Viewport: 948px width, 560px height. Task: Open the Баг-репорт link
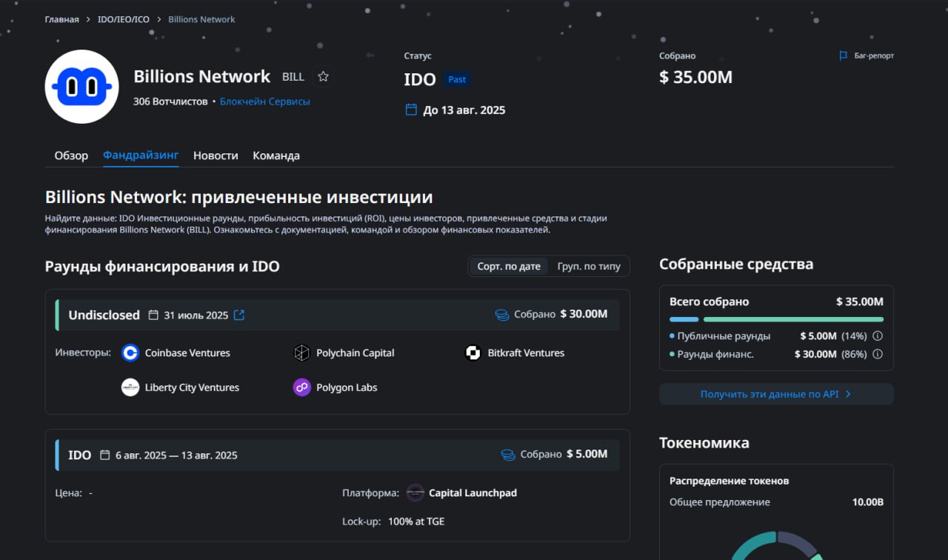[x=867, y=56]
